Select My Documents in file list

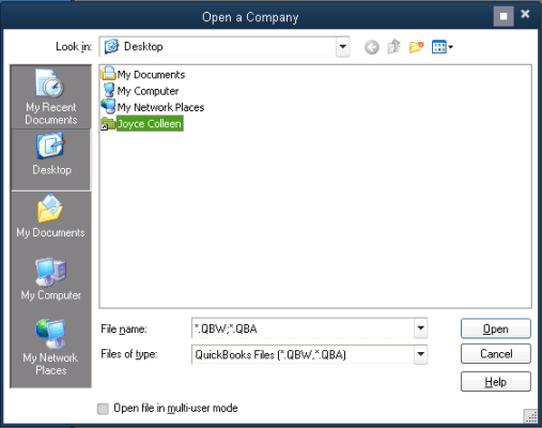pyautogui.click(x=143, y=74)
